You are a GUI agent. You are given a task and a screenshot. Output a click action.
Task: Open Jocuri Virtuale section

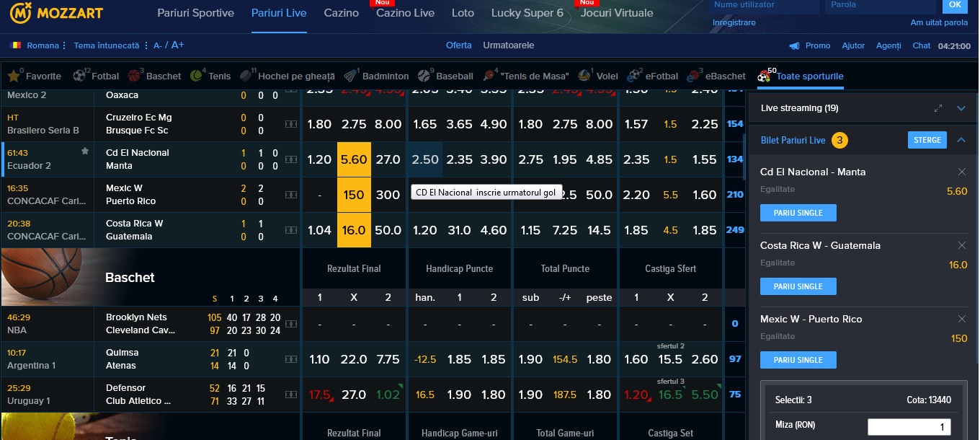coord(617,13)
